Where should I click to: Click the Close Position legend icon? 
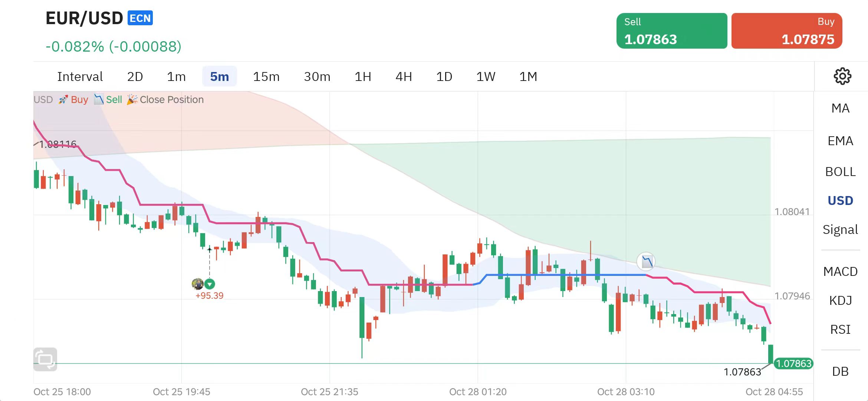132,100
